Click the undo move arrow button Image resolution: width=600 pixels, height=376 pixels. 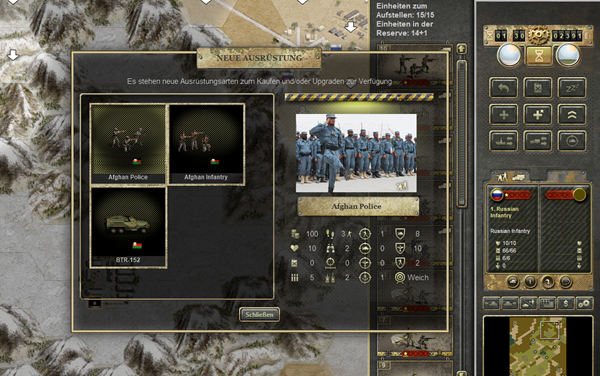point(504,88)
